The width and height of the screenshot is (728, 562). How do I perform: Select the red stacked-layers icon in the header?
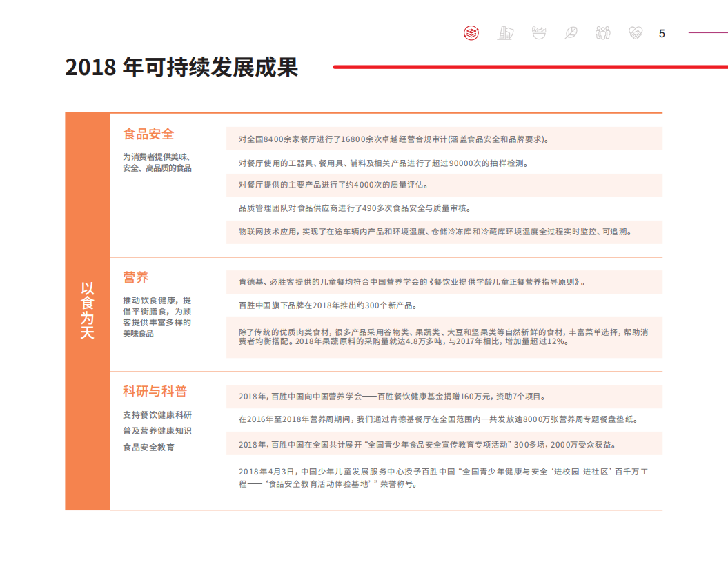pyautogui.click(x=471, y=32)
